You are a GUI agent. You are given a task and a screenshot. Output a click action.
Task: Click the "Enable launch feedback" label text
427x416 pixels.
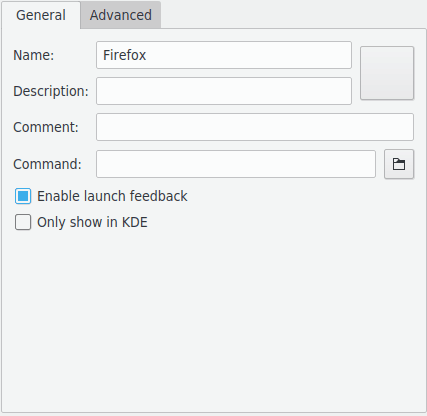[x=112, y=196]
